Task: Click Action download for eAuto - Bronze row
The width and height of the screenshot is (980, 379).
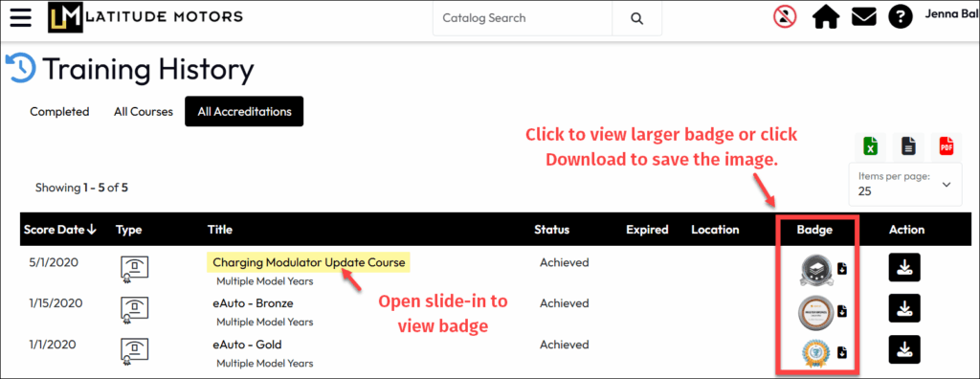Action: click(904, 308)
